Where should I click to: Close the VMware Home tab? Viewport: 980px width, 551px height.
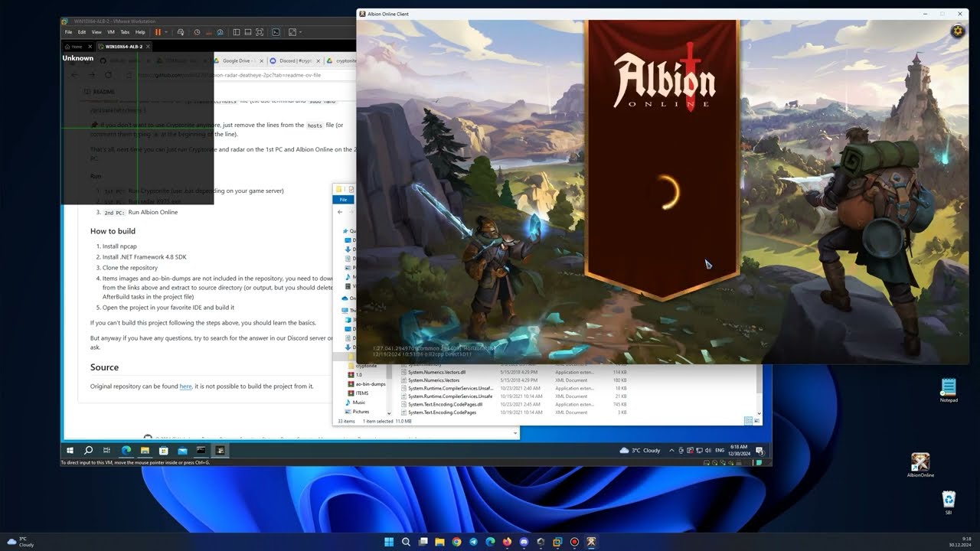(x=90, y=47)
